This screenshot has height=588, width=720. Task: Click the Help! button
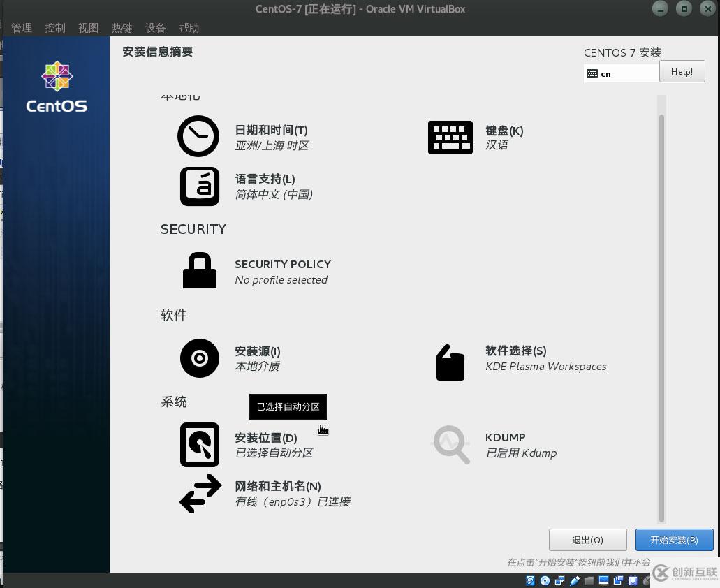coord(682,72)
